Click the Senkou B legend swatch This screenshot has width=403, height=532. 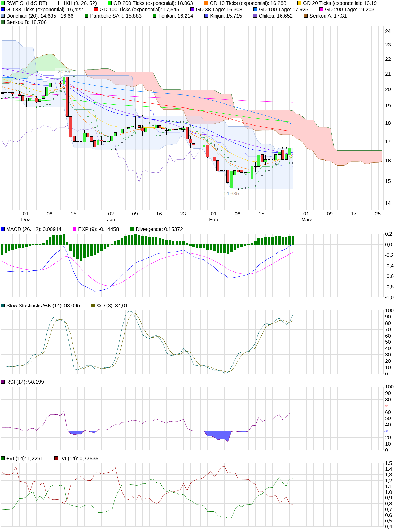coord(3,22)
